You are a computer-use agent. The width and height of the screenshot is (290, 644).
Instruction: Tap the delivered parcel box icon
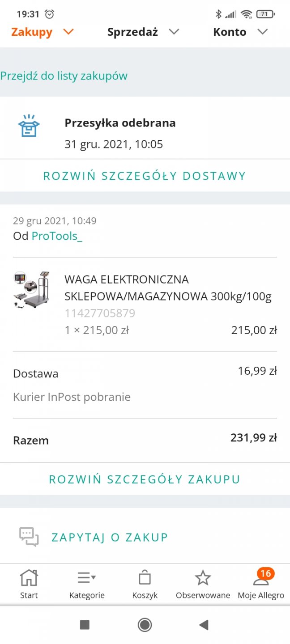click(29, 126)
